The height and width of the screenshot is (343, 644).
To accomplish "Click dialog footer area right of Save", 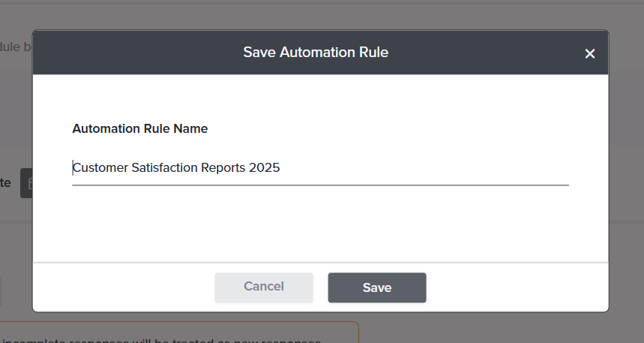I will click(517, 287).
